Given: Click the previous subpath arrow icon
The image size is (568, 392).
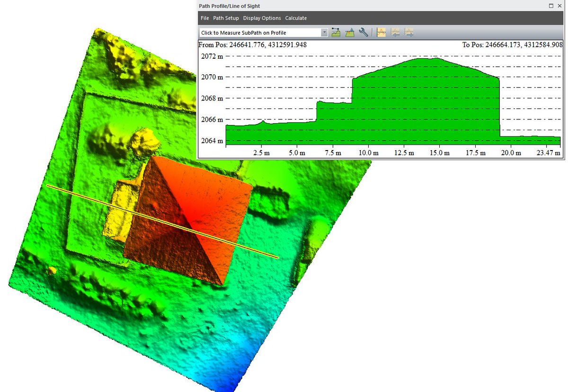Looking at the screenshot, I should pyautogui.click(x=395, y=32).
